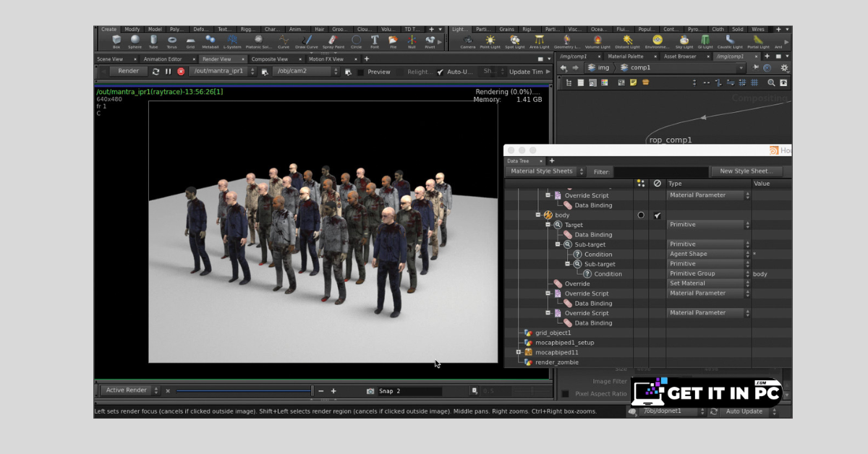Select the Spray Paint shelf tool

click(x=332, y=41)
